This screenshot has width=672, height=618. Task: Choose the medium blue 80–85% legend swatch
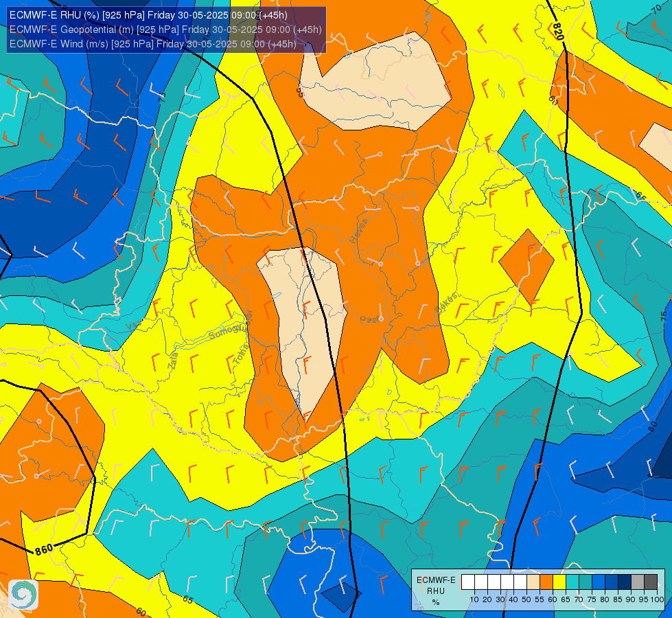tap(612, 582)
